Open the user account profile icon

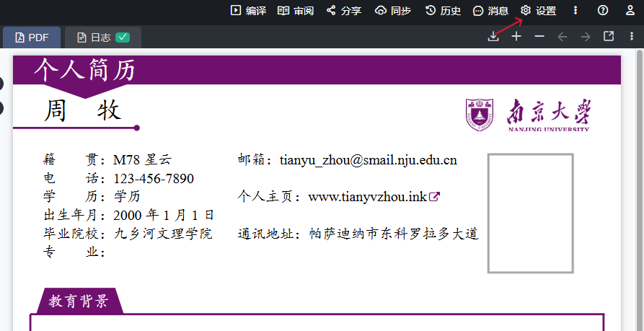[630, 10]
